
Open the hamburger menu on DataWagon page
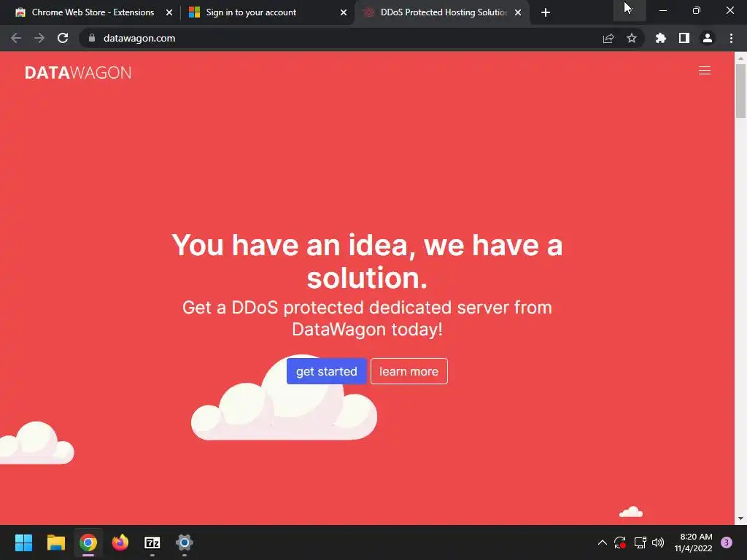[705, 71]
